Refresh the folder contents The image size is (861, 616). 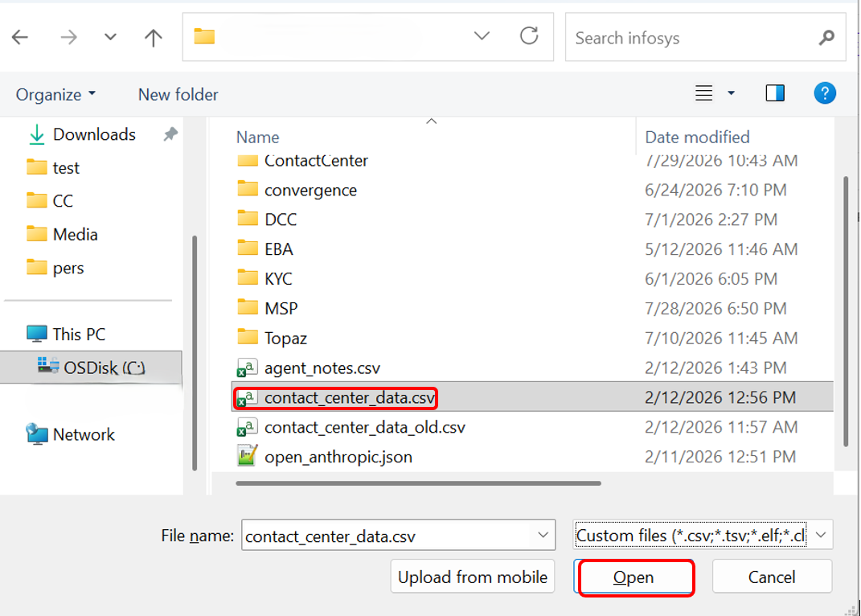[x=529, y=36]
